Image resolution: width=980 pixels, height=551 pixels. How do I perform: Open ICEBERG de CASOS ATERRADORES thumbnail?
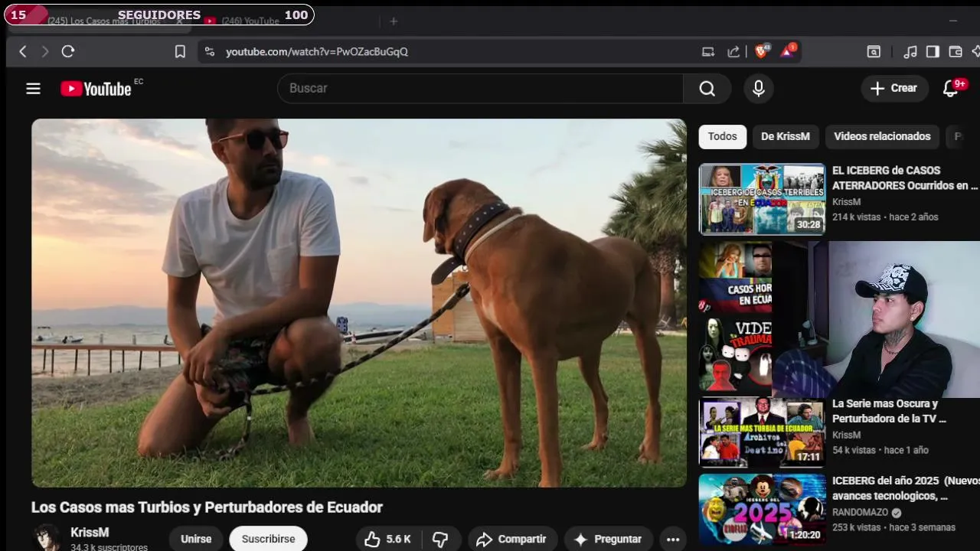coord(762,199)
